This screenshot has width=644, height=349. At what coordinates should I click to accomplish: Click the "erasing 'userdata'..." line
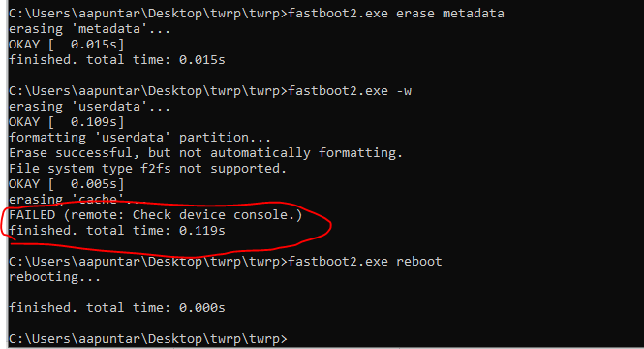89,107
